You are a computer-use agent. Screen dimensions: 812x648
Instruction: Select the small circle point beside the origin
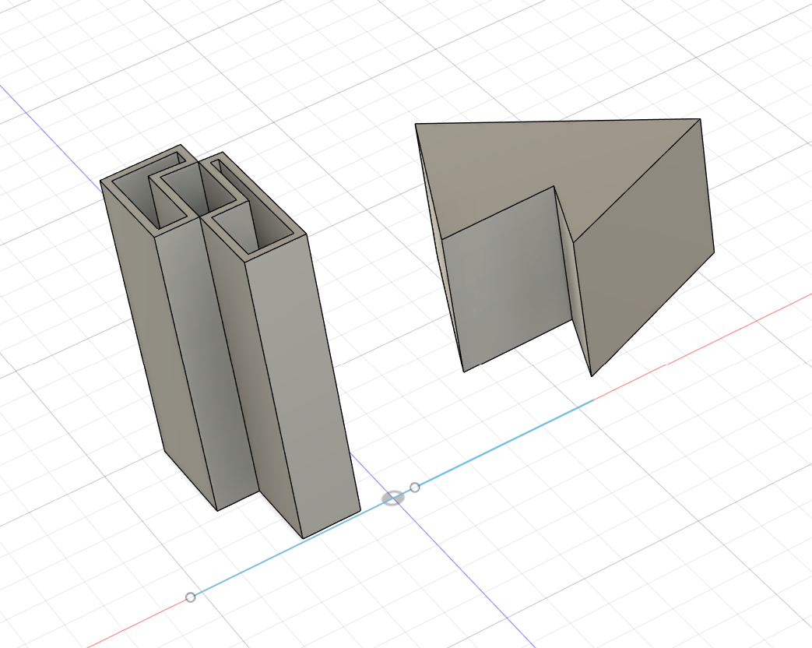point(415,488)
